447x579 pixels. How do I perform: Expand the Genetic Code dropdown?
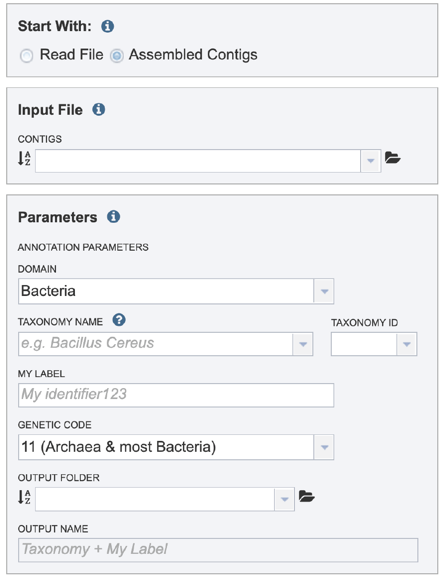(x=176, y=447)
